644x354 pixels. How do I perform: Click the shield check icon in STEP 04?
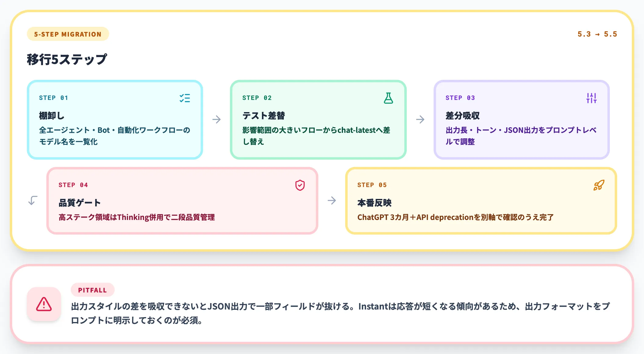click(x=300, y=185)
